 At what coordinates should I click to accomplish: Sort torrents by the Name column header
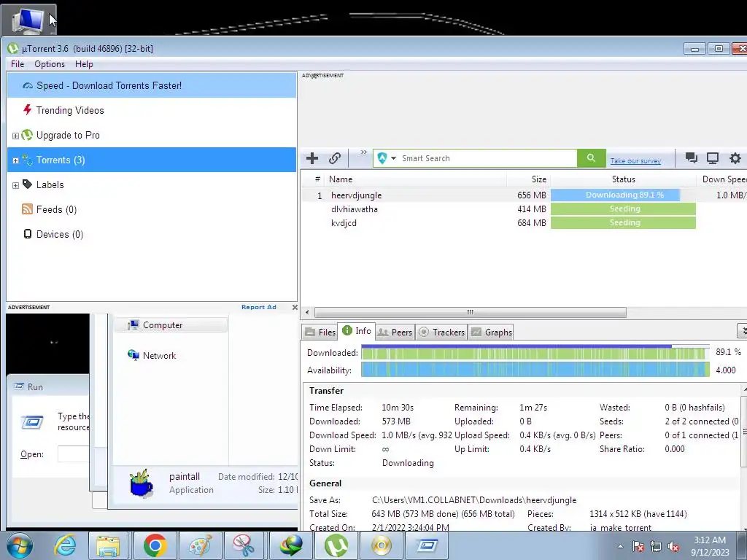pos(415,179)
